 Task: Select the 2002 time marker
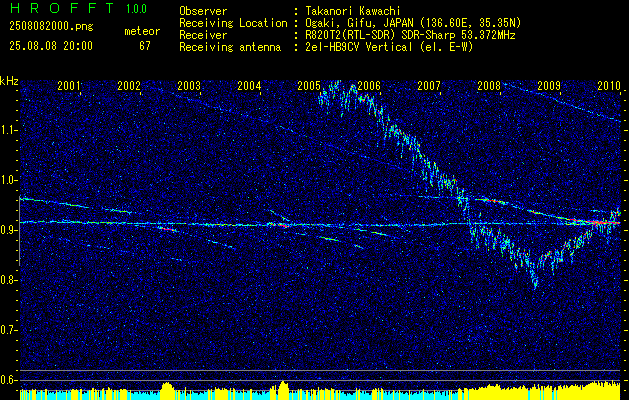click(x=129, y=85)
